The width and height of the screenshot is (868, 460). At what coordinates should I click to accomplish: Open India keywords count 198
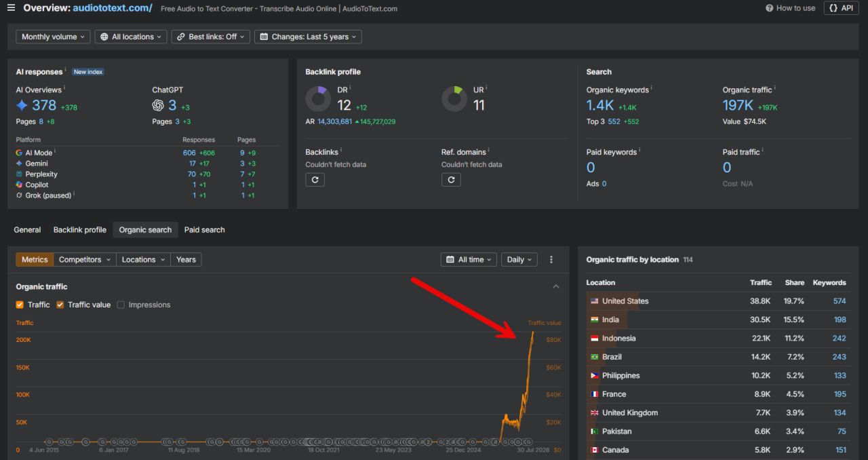(x=840, y=320)
